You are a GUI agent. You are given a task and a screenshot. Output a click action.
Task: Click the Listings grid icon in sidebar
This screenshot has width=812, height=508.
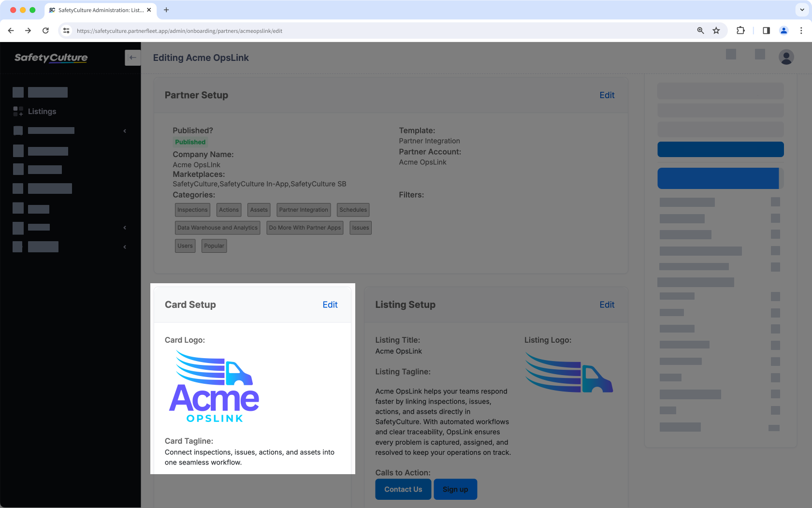(x=18, y=111)
